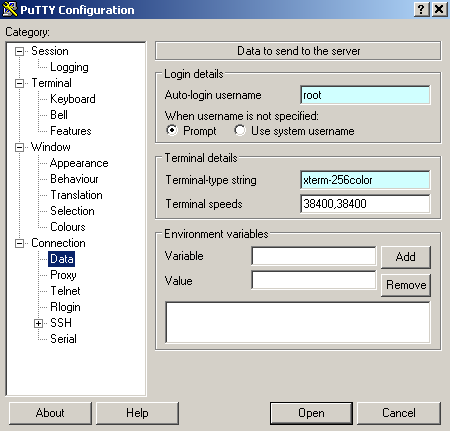
Task: Collapse the Session tree node
Action: (20, 51)
